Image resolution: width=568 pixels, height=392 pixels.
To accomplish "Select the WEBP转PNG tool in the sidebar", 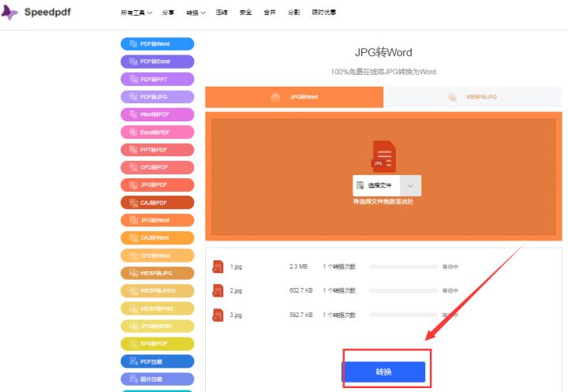I will tap(157, 308).
